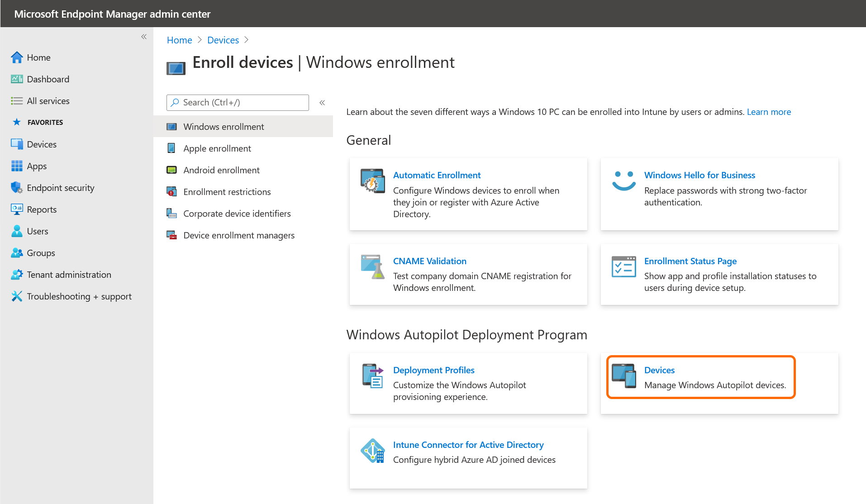Click the Enrollment Status Page checklist icon
This screenshot has height=504, width=866.
point(623,267)
